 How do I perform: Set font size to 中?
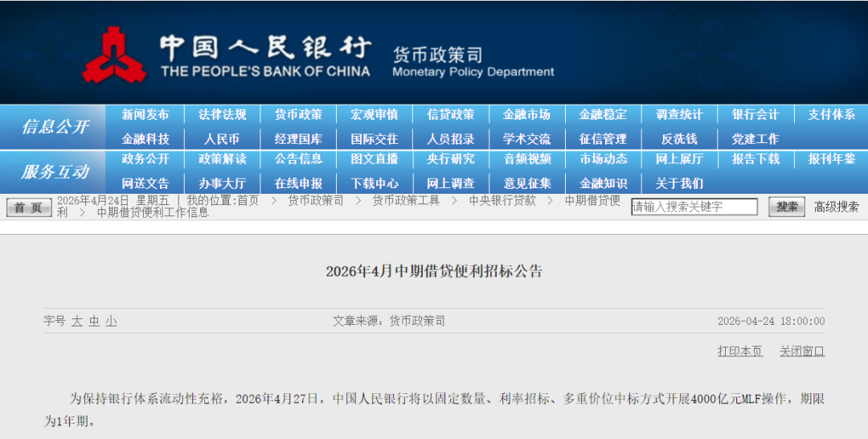(94, 321)
